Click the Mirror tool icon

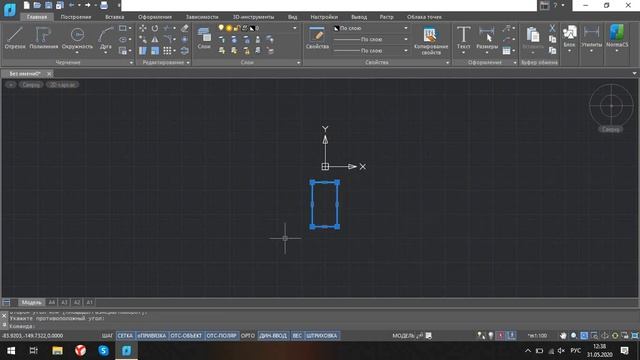pos(155,40)
